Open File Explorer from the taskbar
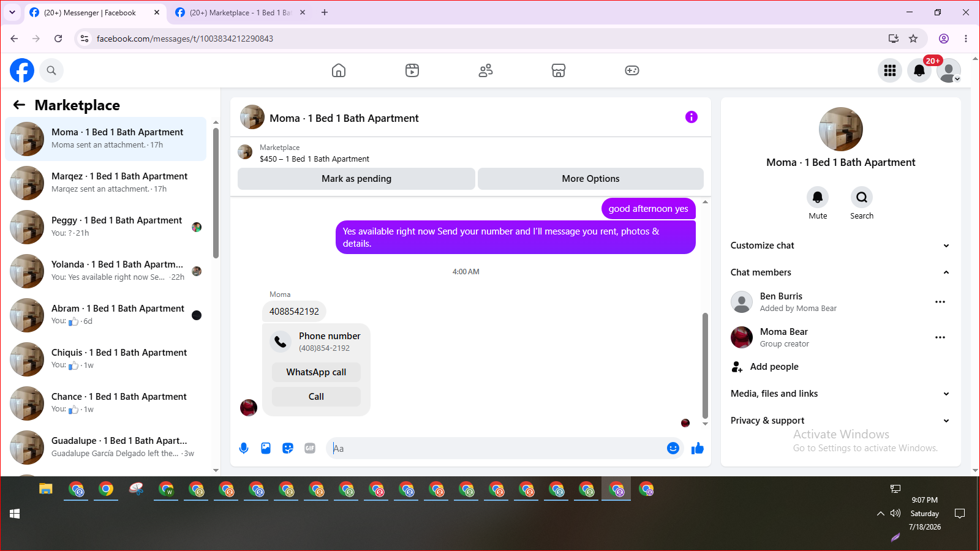The image size is (980, 551). pos(46,489)
